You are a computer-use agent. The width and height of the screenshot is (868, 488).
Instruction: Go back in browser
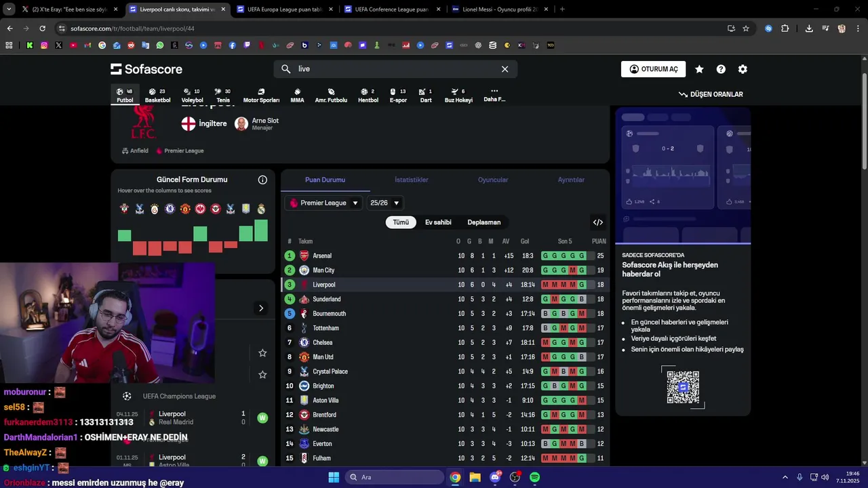9,28
